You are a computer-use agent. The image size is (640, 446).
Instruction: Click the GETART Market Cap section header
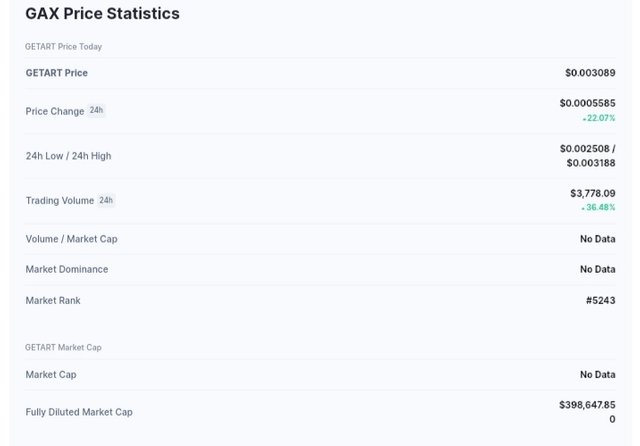tap(63, 348)
